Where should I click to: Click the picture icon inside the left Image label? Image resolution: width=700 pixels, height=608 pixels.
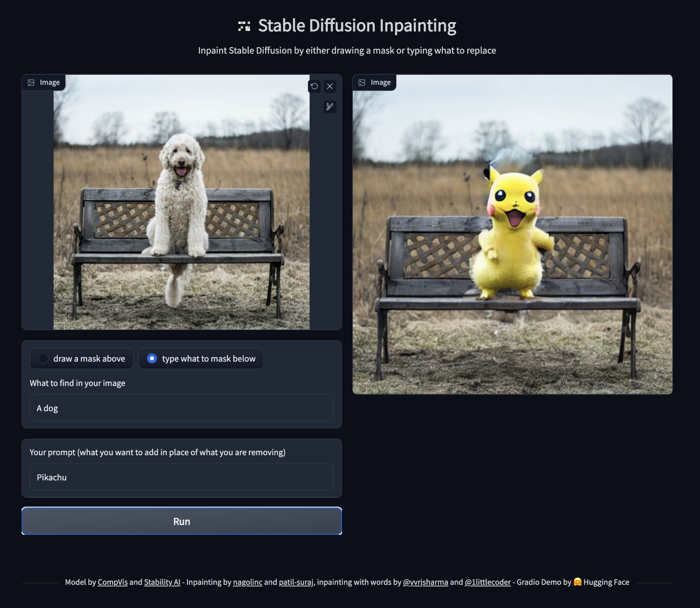[32, 82]
